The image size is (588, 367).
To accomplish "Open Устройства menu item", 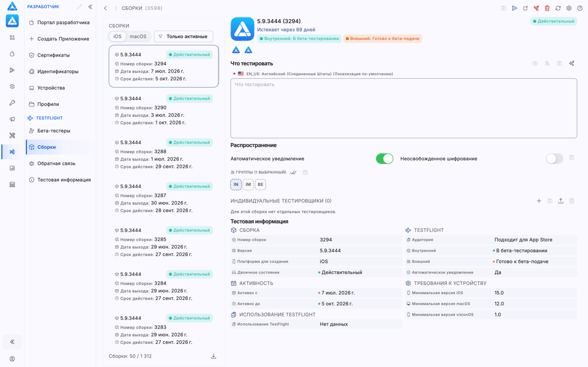I will click(x=60, y=88).
